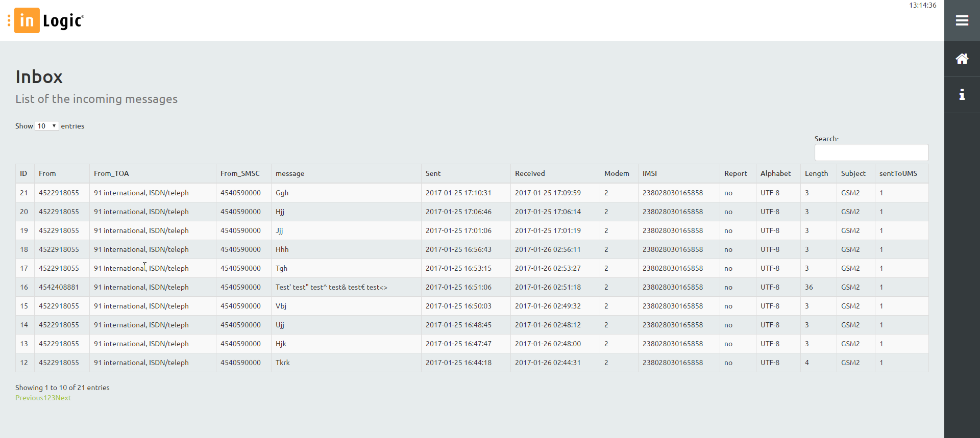Sort by the IMSI column header
Viewport: 980px width, 438px height.
(x=650, y=174)
